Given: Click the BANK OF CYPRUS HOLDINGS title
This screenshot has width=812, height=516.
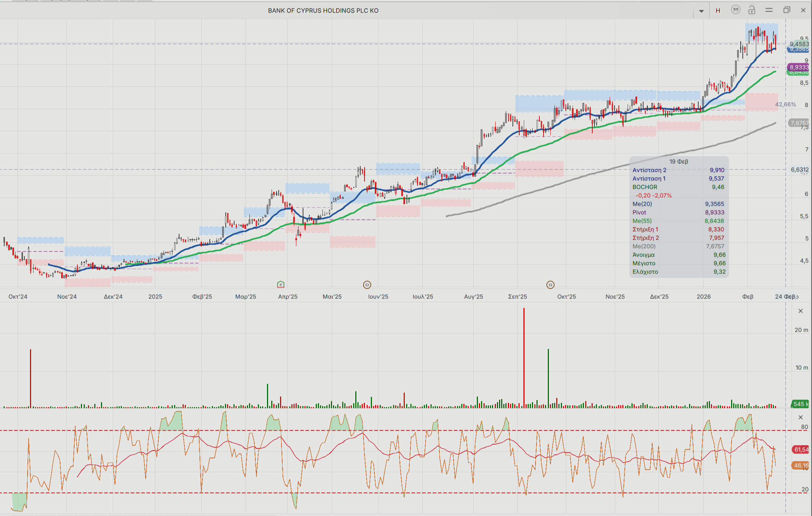Looking at the screenshot, I should [323, 11].
